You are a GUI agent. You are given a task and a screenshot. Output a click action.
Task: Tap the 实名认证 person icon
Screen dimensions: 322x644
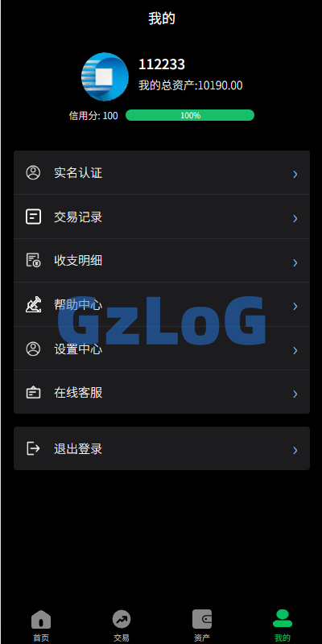pyautogui.click(x=33, y=172)
